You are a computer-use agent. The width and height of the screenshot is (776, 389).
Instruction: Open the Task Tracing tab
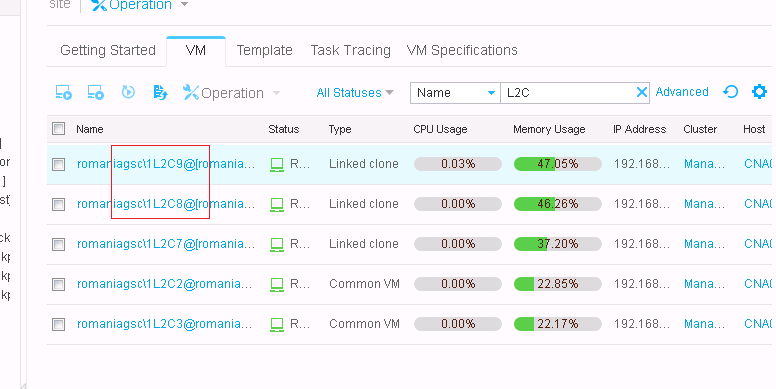(x=350, y=50)
